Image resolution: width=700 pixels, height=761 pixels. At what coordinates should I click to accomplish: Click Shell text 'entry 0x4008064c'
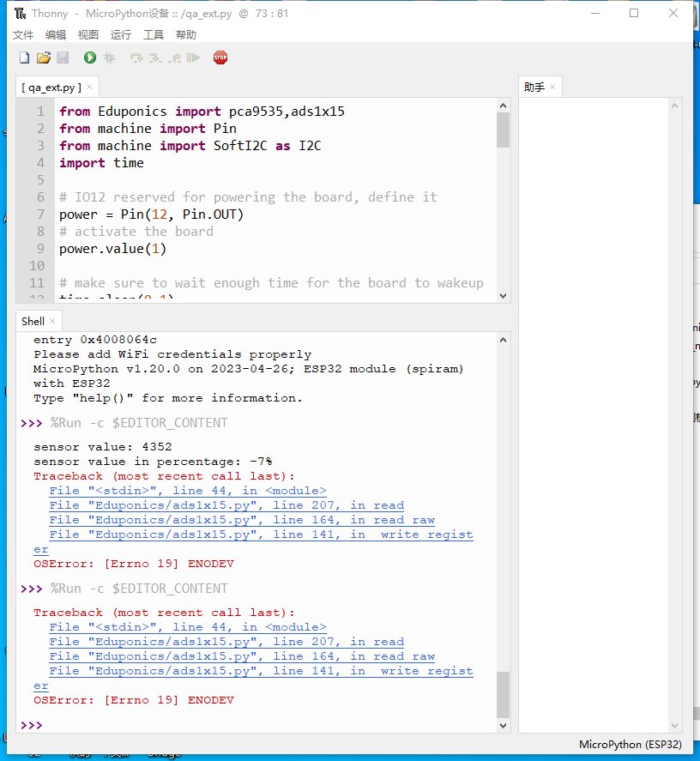(x=95, y=340)
